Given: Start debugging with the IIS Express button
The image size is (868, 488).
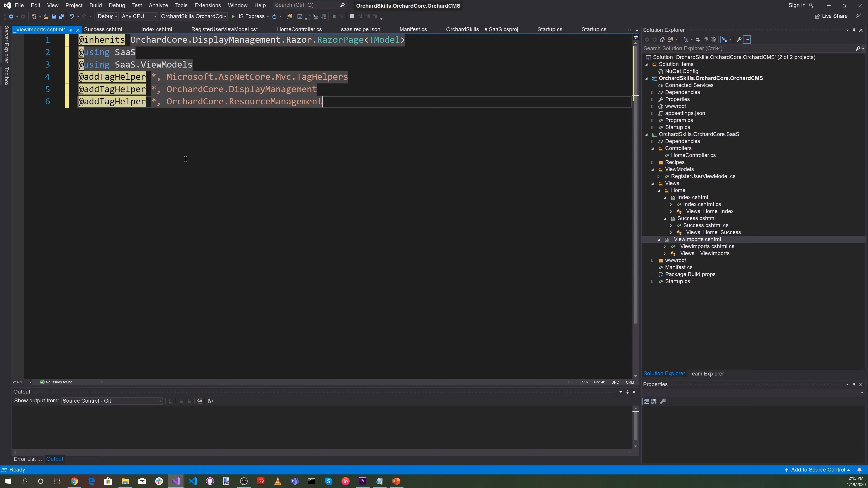Looking at the screenshot, I should click(x=248, y=16).
